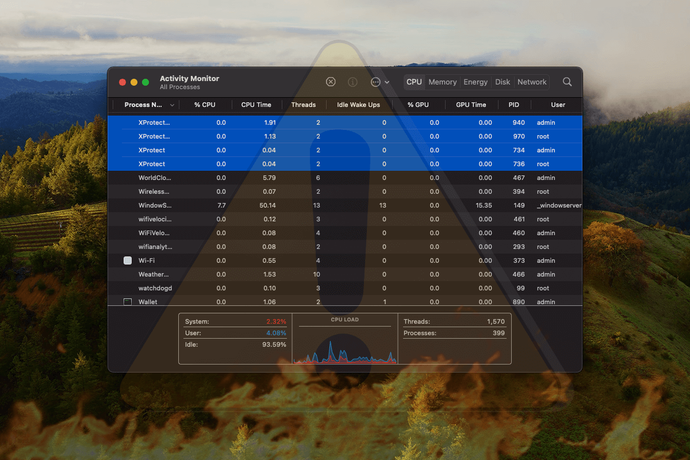Click the Stop process (X) toolbar icon
Image resolution: width=690 pixels, height=460 pixels.
331,82
